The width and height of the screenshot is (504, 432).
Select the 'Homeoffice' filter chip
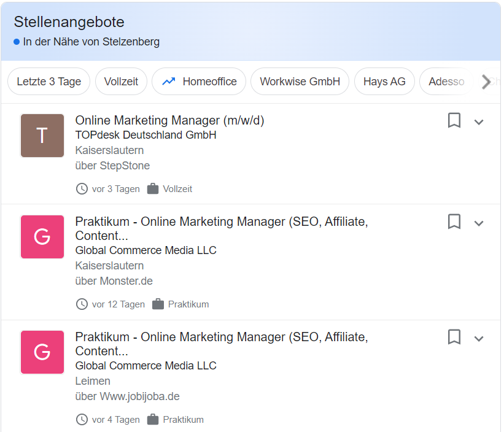(x=199, y=82)
